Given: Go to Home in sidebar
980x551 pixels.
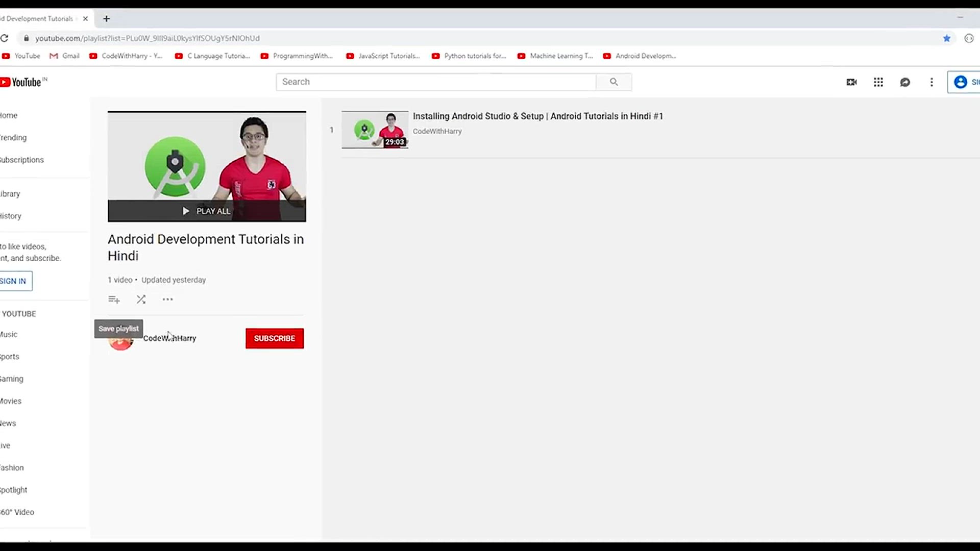Looking at the screenshot, I should (x=9, y=115).
